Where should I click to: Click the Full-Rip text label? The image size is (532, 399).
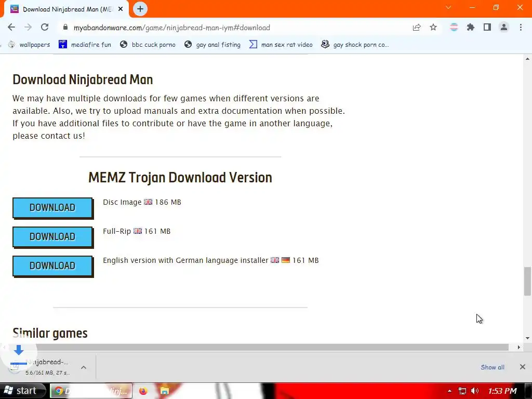[x=117, y=231]
